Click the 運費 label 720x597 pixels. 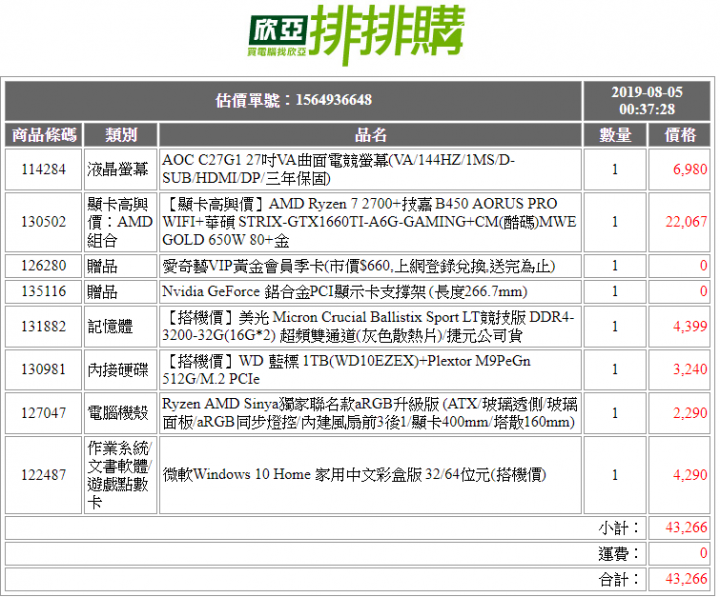point(619,553)
